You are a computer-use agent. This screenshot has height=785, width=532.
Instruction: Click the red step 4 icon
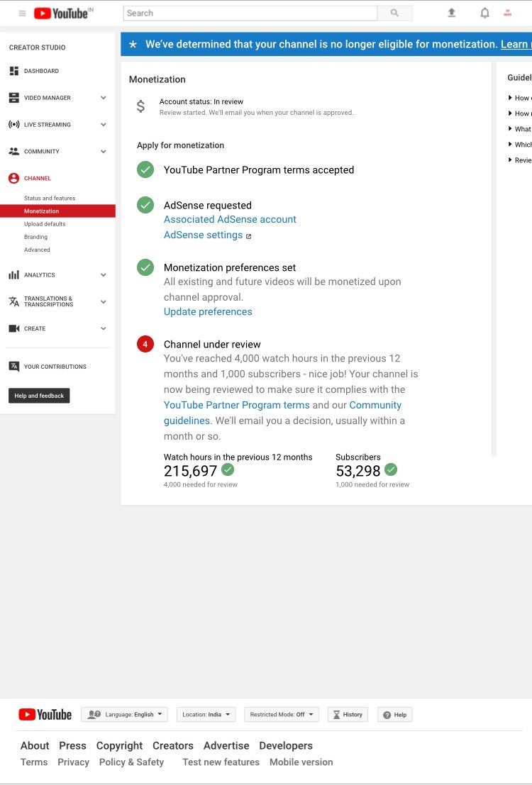click(145, 344)
